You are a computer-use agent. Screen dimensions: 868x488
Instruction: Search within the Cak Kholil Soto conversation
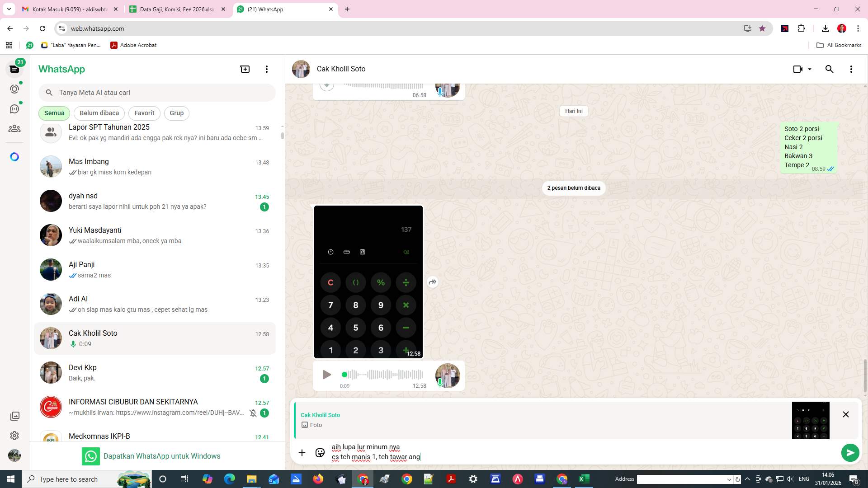pyautogui.click(x=830, y=69)
